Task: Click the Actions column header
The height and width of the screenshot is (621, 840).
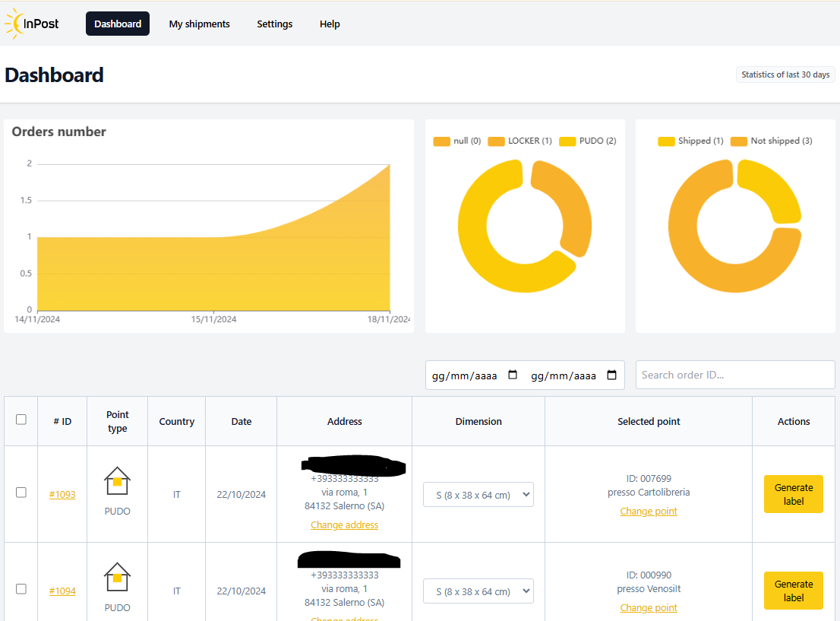Action: point(794,422)
